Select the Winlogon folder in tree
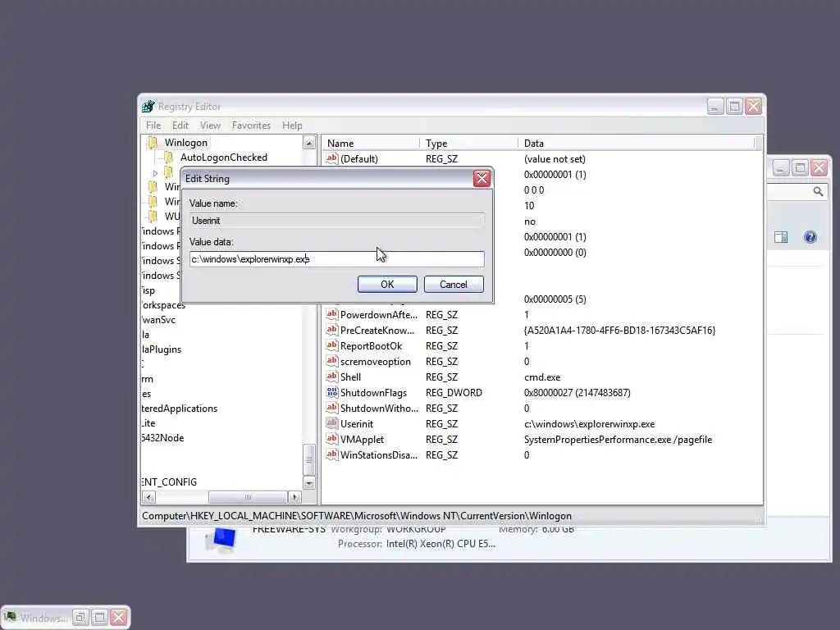Screen dimensions: 840x630 tap(186, 143)
